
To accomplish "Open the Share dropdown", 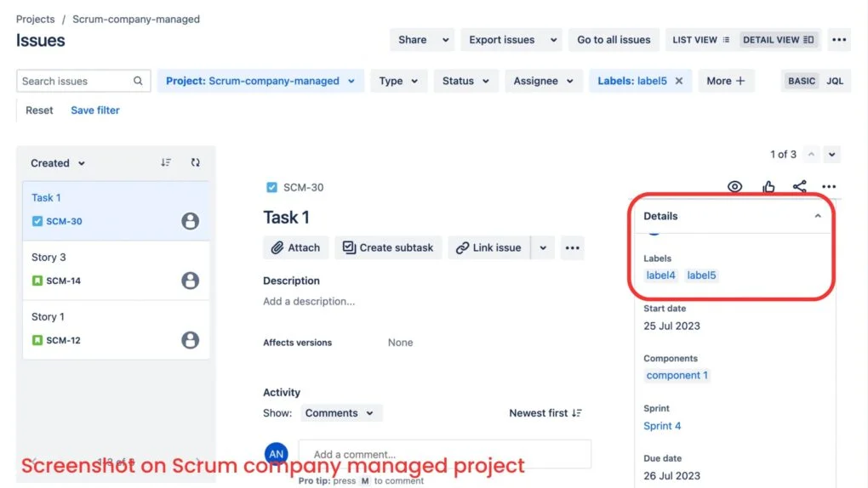I will pyautogui.click(x=422, y=40).
